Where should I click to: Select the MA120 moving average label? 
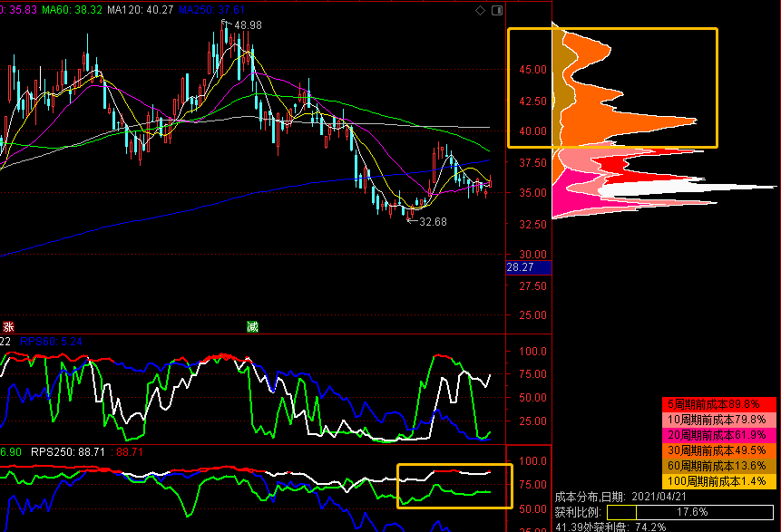(141, 10)
